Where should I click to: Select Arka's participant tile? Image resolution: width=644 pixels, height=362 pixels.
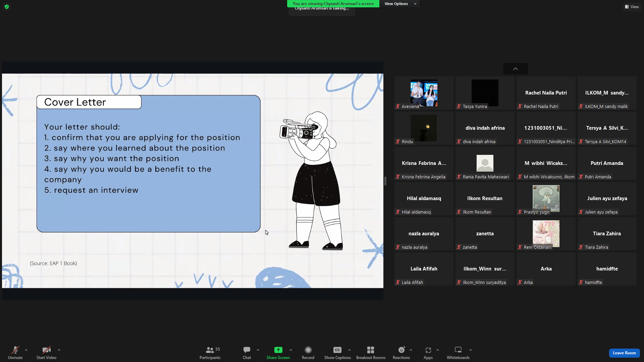pyautogui.click(x=546, y=269)
